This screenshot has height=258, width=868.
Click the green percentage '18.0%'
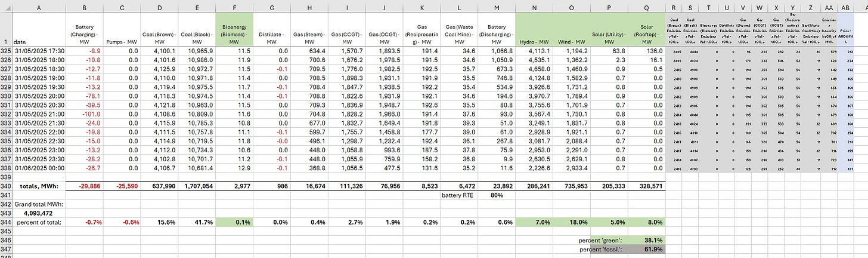572,222
